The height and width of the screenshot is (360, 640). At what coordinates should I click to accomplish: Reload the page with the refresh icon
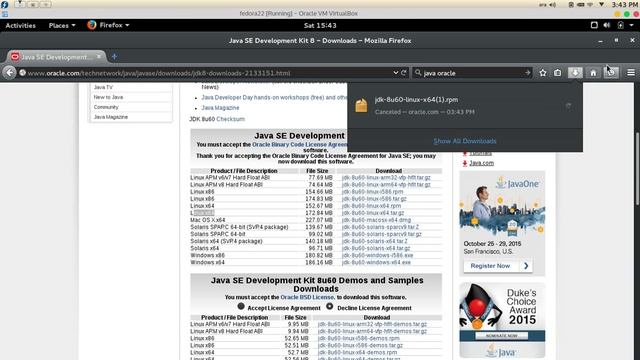(x=404, y=73)
